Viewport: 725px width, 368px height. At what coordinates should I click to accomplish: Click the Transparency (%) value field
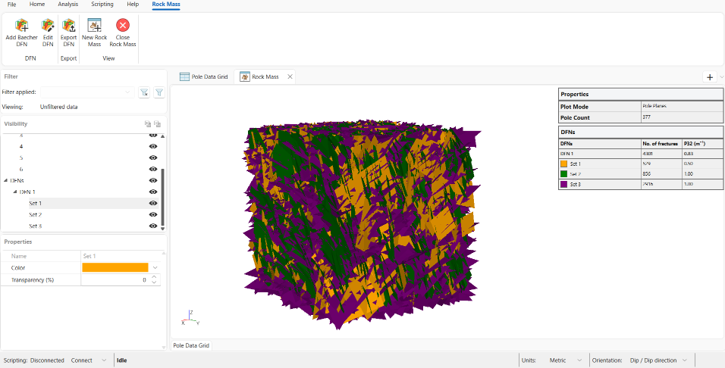coord(116,280)
